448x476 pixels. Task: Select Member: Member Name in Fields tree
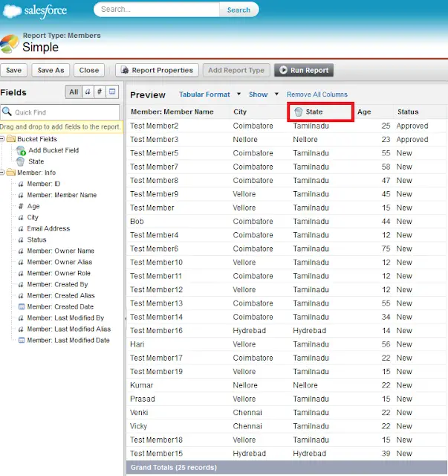click(62, 195)
